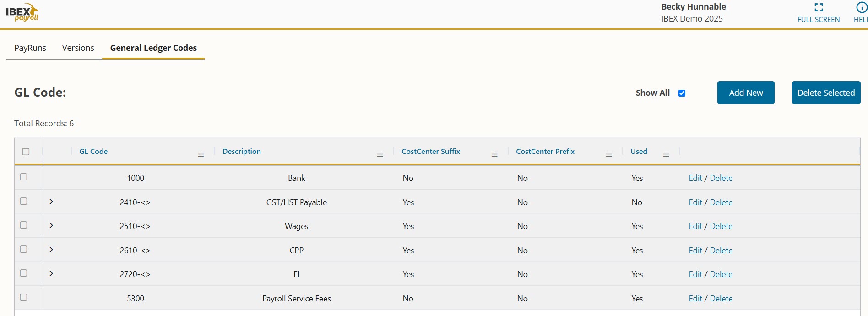The height and width of the screenshot is (316, 868).
Task: Click the GST/HST Payable description cell
Action: click(297, 202)
